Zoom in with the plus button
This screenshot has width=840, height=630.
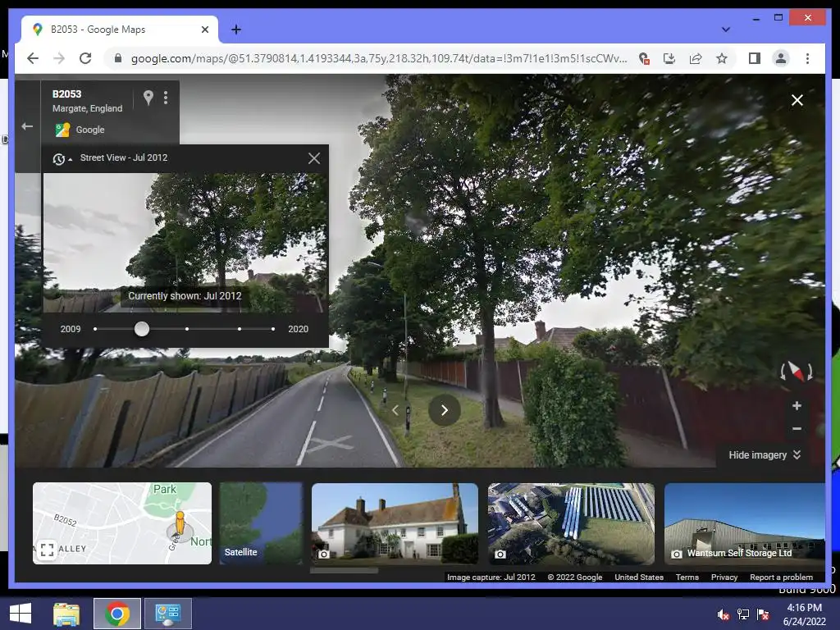tap(797, 405)
